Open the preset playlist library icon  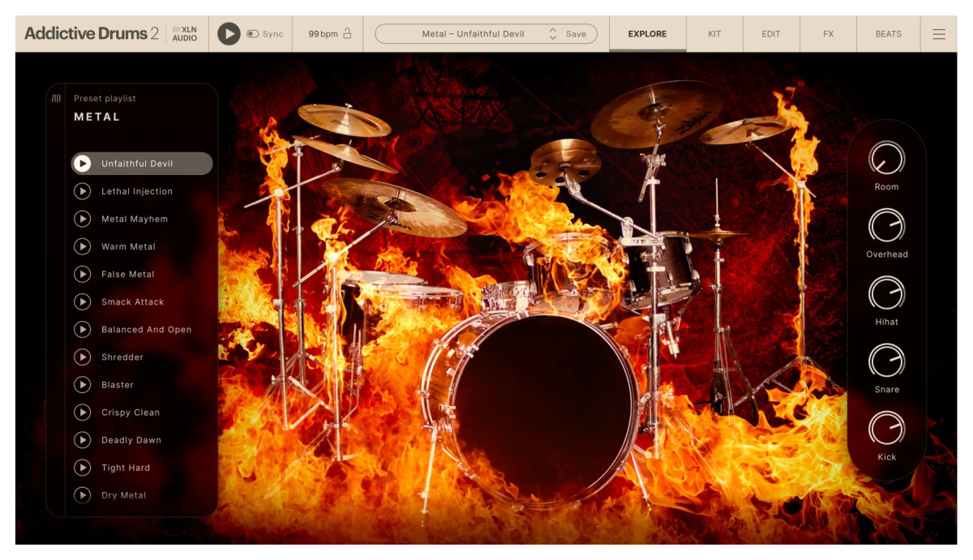click(x=56, y=99)
